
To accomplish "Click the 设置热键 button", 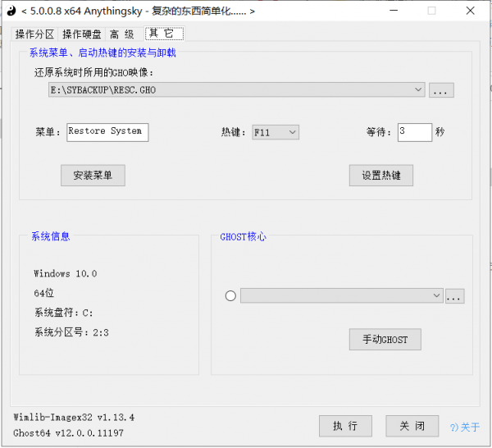I will [x=381, y=176].
